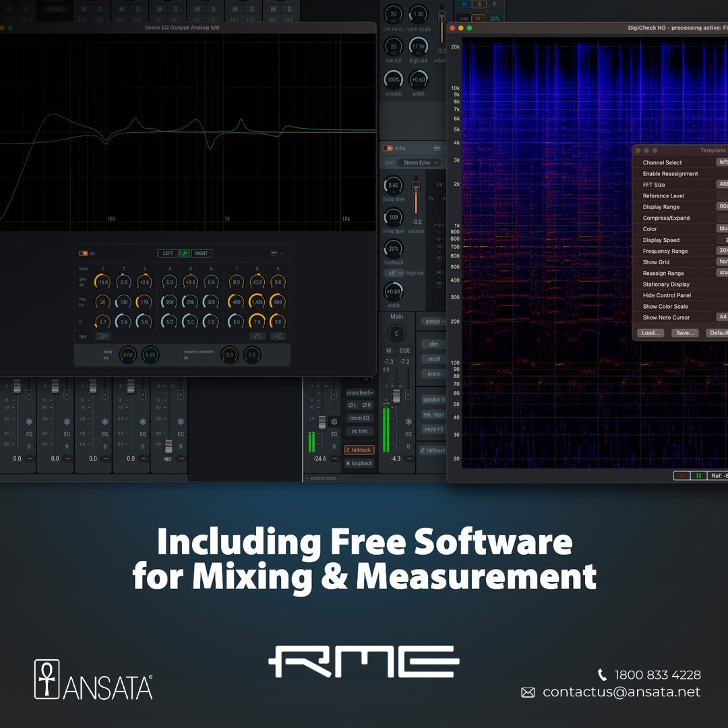This screenshot has height=728, width=728.
Task: Click the reverb high cut knob 17.9k
Action: [419, 47]
